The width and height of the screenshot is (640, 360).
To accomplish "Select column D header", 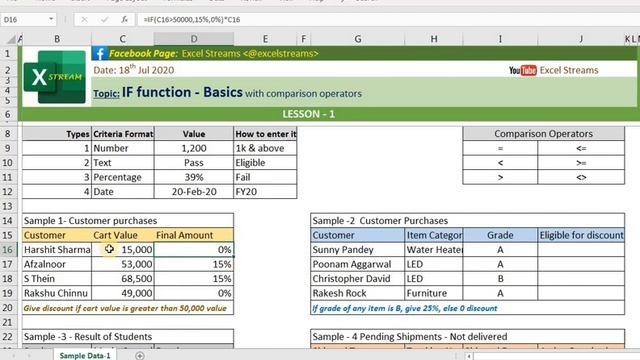I will point(194,39).
